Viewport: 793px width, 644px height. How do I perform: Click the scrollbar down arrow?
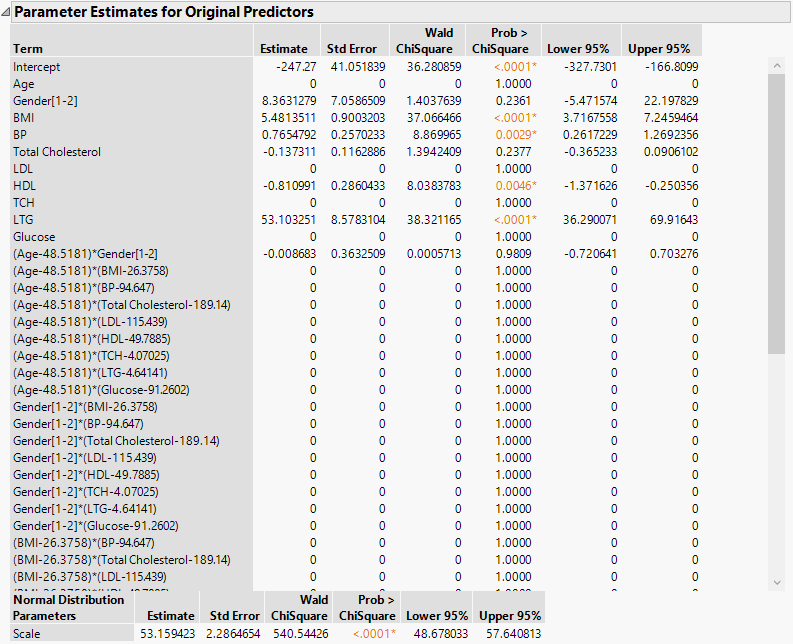click(777, 582)
